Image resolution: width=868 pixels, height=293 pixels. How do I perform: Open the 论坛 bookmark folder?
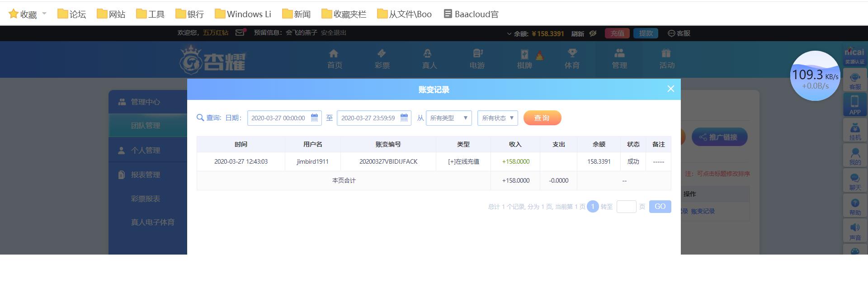pos(71,14)
